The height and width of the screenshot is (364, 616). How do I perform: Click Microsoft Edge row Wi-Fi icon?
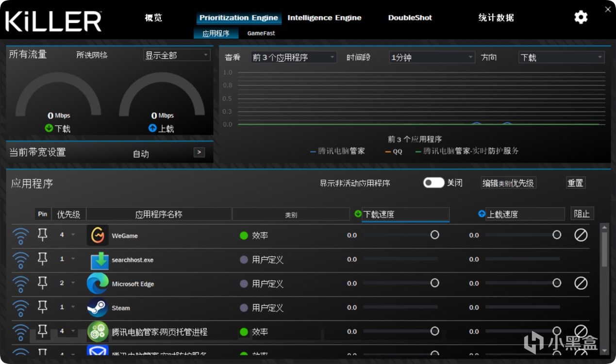point(20,284)
